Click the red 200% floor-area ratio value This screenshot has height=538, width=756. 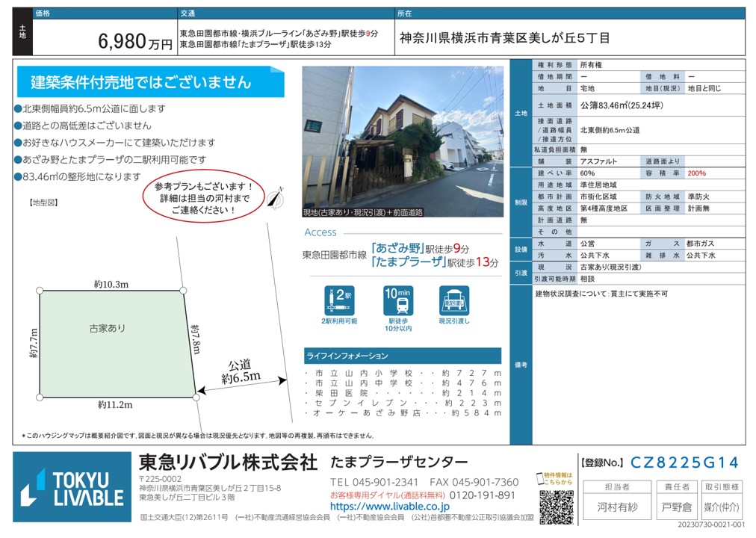click(x=698, y=173)
